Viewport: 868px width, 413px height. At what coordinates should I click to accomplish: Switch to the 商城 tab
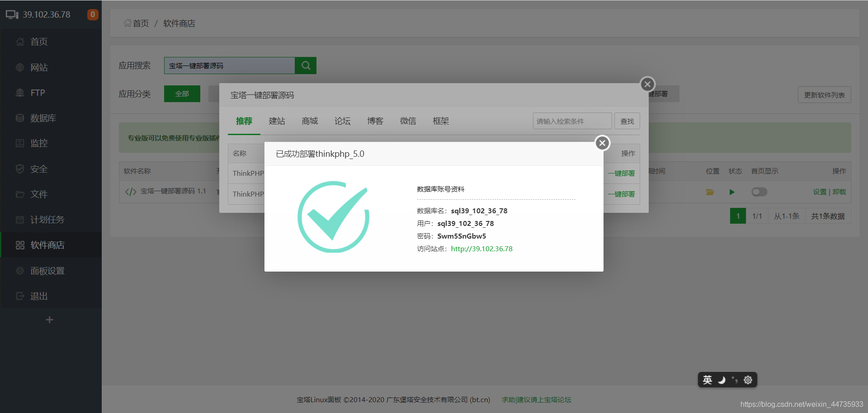(310, 121)
